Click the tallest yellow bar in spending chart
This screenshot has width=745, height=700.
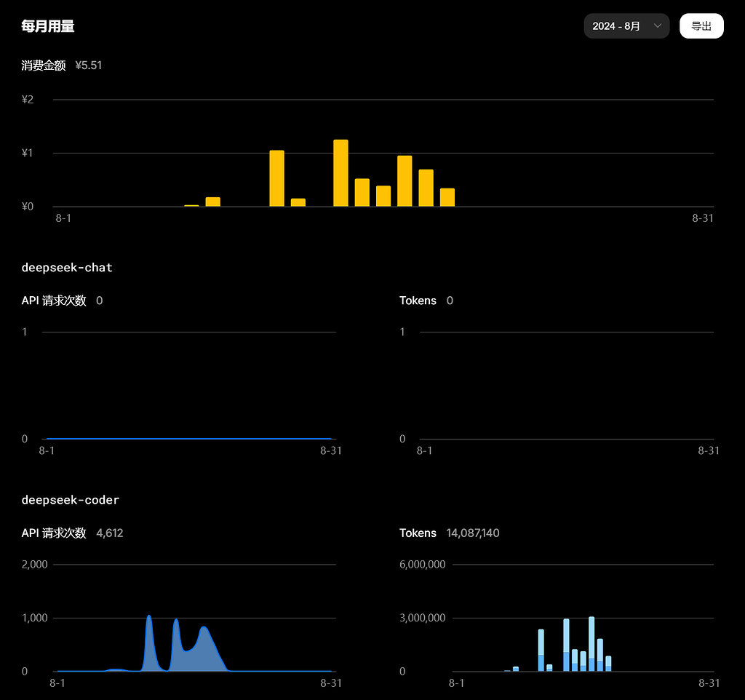(340, 173)
